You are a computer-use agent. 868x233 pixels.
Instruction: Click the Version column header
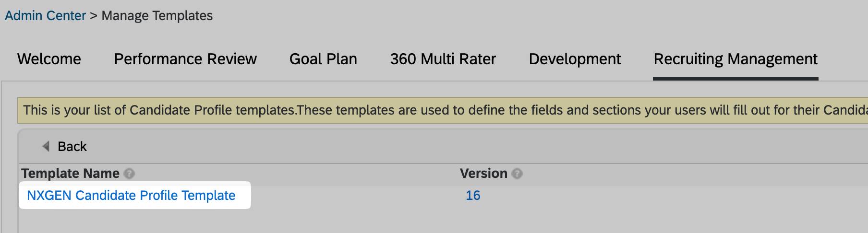tap(483, 174)
